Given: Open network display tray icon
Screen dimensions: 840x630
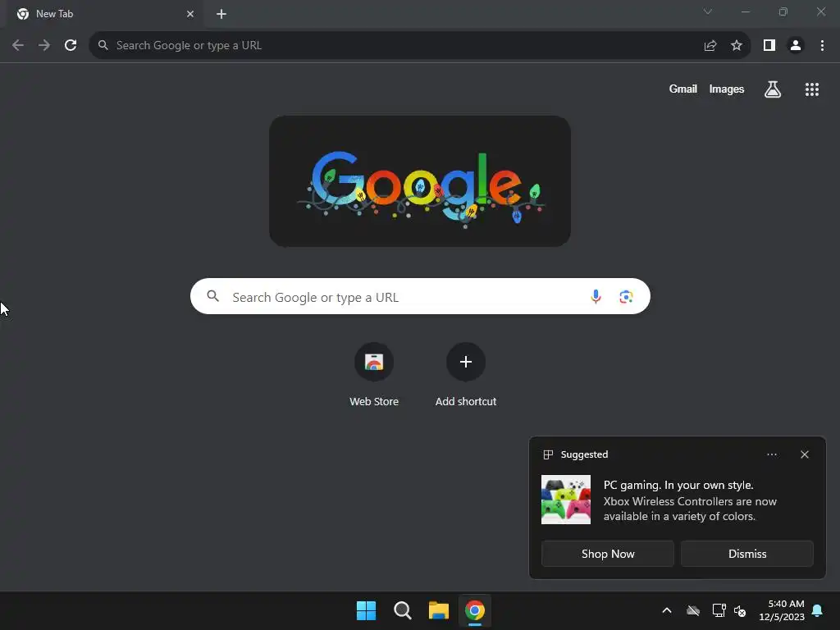Looking at the screenshot, I should pyautogui.click(x=719, y=610).
